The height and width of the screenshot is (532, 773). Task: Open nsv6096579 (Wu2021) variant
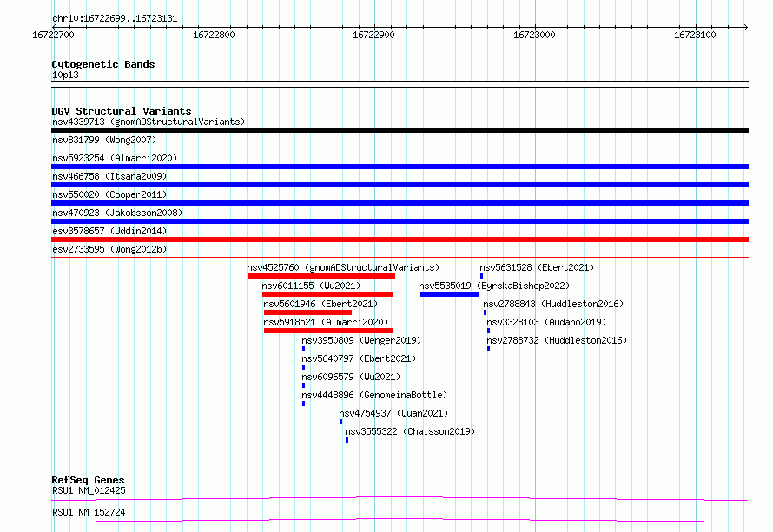(351, 377)
